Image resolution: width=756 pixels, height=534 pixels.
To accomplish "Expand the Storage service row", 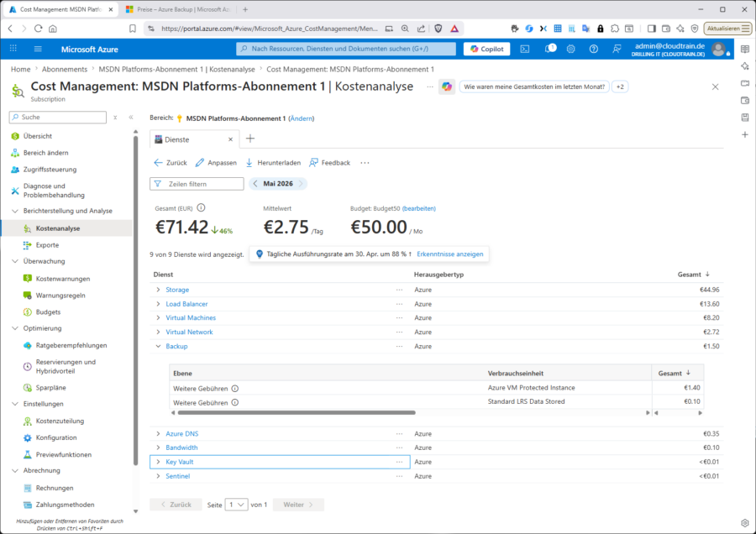I will click(x=158, y=290).
